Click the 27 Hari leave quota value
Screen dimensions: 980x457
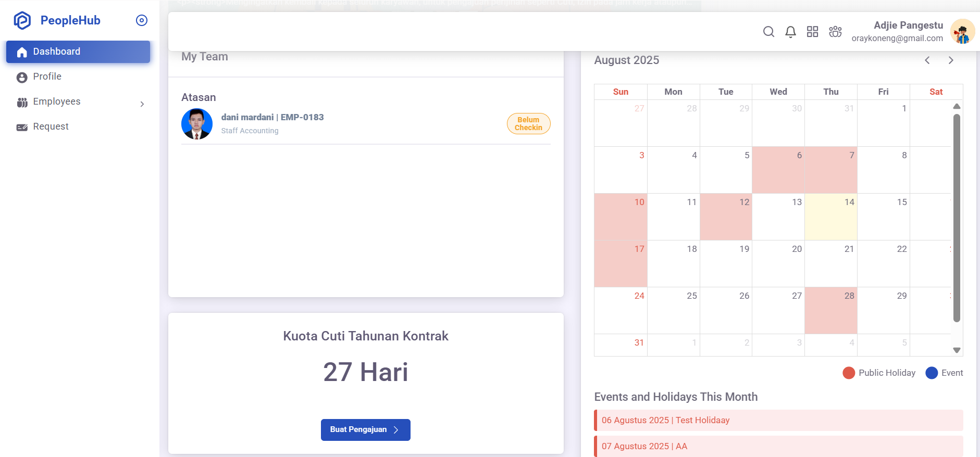(x=365, y=372)
